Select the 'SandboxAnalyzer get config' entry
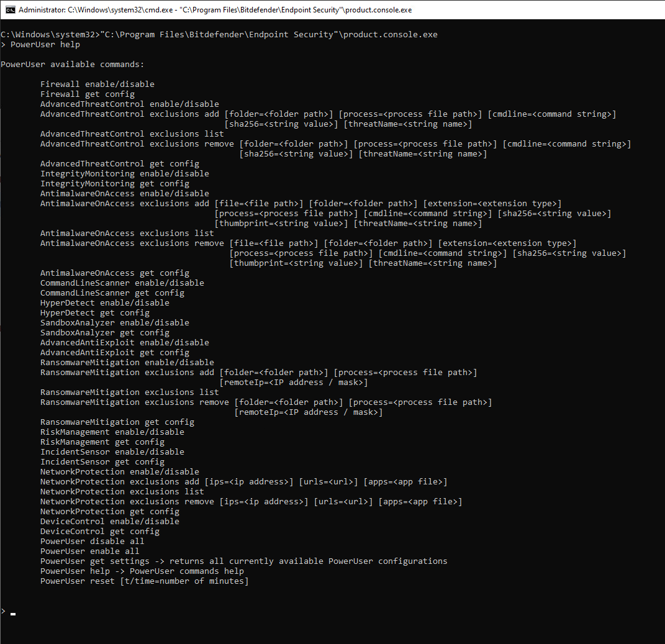Viewport: 665px width, 644px height. pyautogui.click(x=106, y=332)
